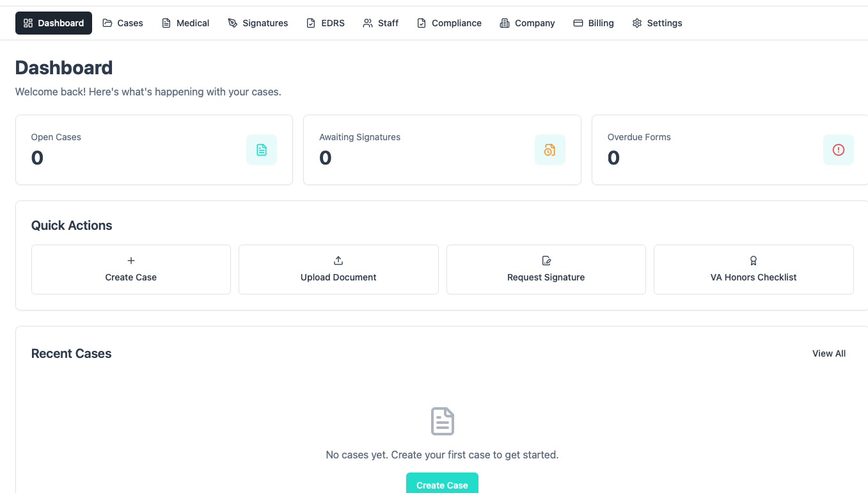This screenshot has height=493, width=868.
Task: Click the Overdue Forms alert icon
Action: coord(839,149)
